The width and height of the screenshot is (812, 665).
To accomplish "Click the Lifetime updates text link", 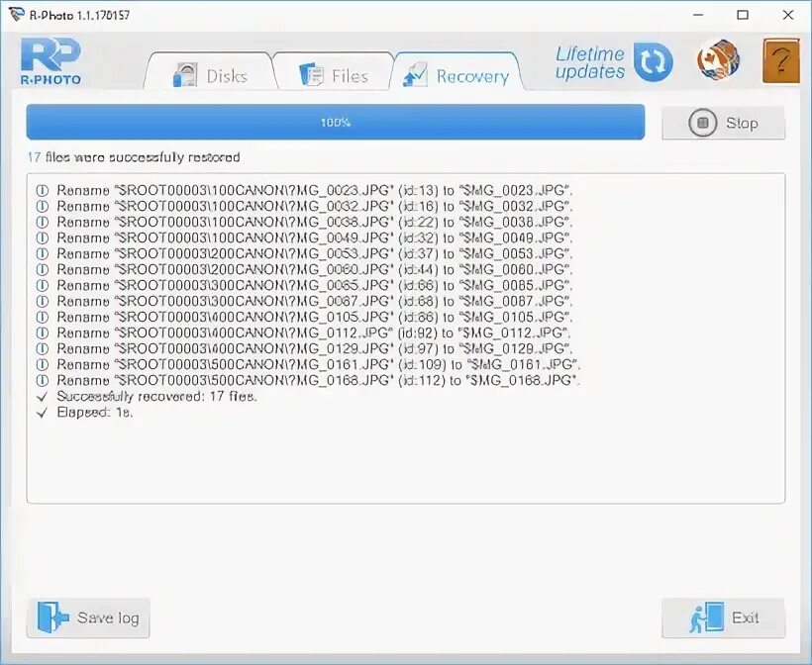I will click(590, 62).
